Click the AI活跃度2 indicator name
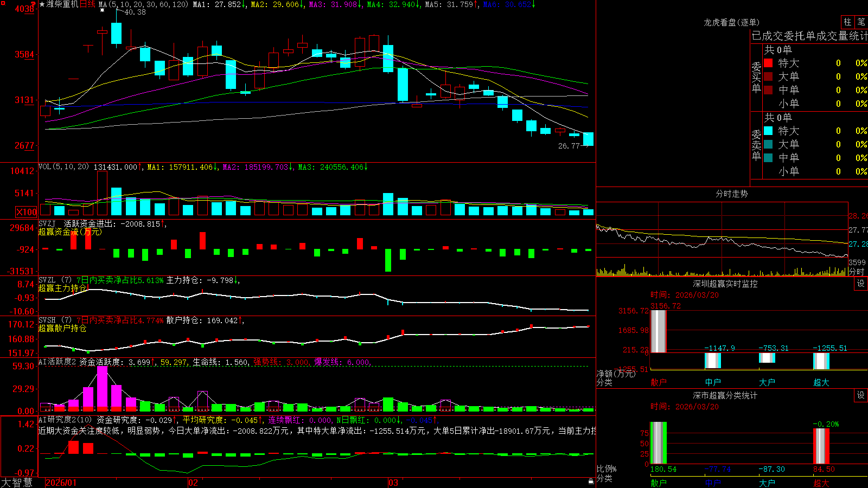This screenshot has width=868, height=488. click(x=57, y=362)
